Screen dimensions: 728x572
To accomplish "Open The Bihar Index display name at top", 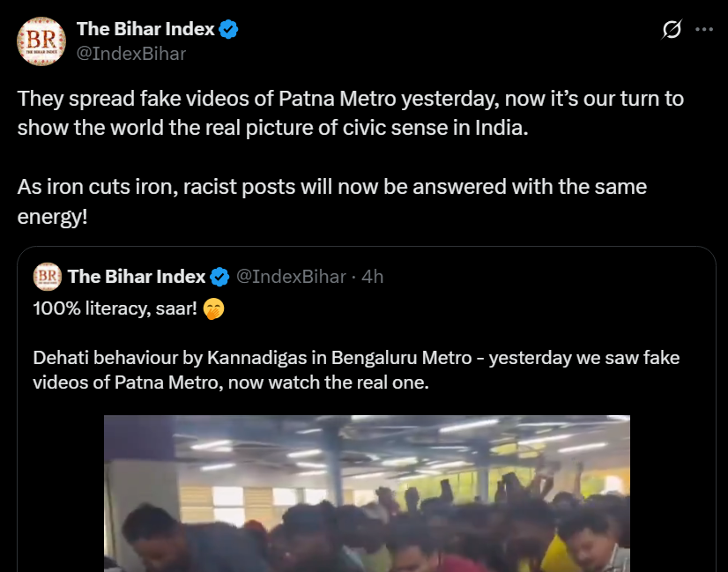I will point(145,29).
